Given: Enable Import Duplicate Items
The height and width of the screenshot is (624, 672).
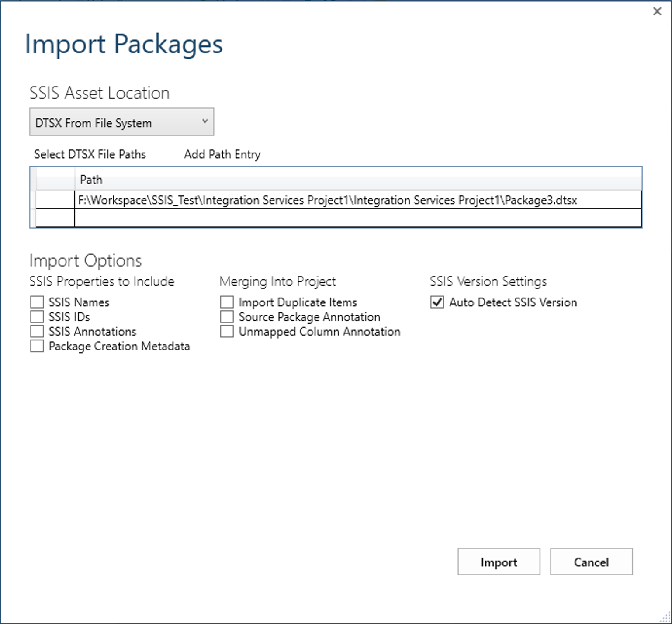Looking at the screenshot, I should [x=227, y=302].
